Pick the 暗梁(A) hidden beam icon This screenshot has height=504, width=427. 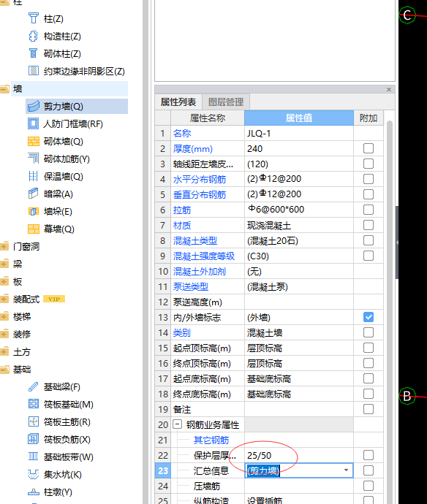tap(33, 194)
